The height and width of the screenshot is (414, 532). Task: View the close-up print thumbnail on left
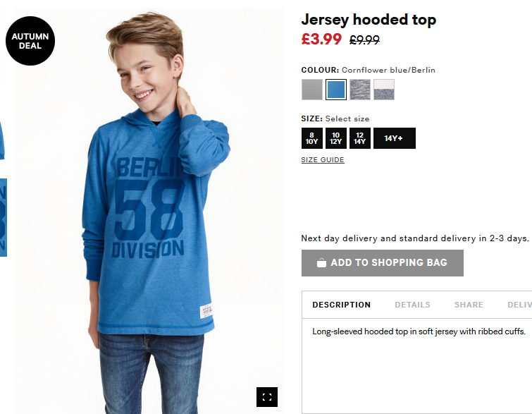(x=4, y=217)
